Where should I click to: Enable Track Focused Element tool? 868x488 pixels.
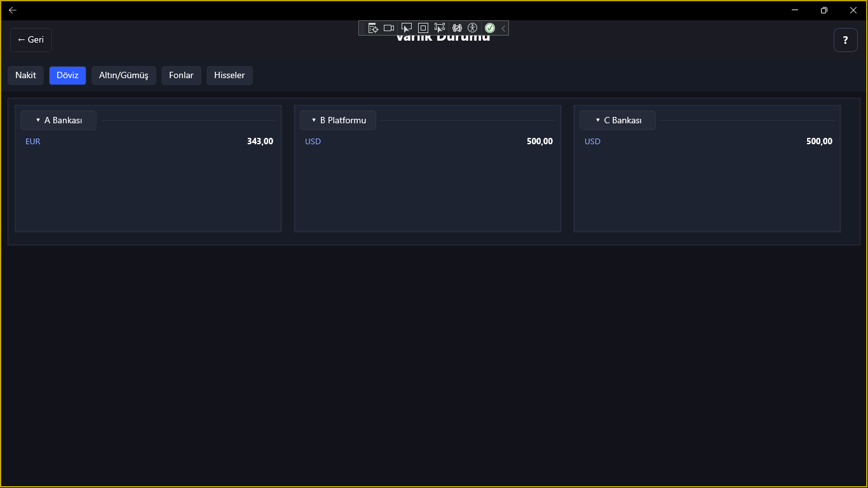(x=440, y=28)
